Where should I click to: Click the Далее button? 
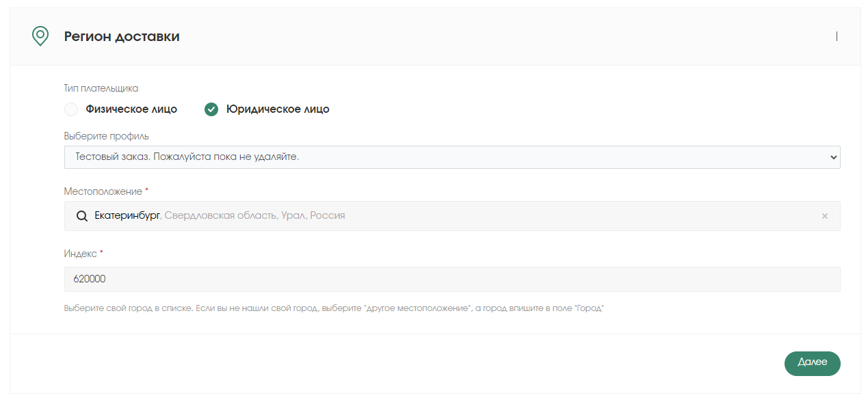[812, 364]
